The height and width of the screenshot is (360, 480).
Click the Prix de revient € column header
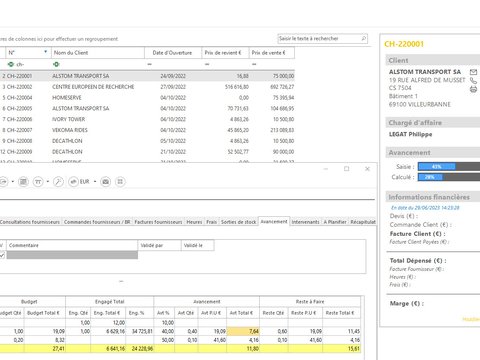coord(225,53)
